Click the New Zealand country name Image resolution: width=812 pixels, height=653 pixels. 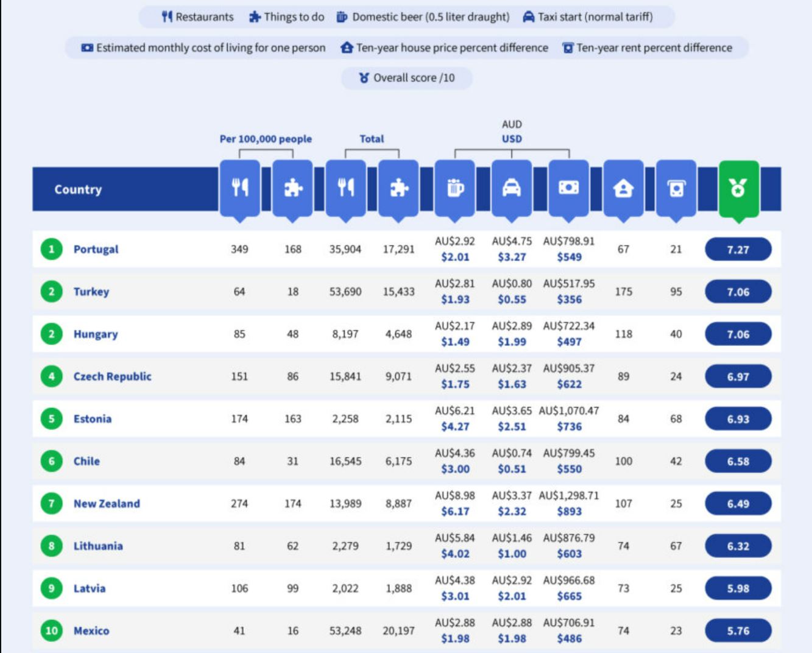click(x=107, y=504)
